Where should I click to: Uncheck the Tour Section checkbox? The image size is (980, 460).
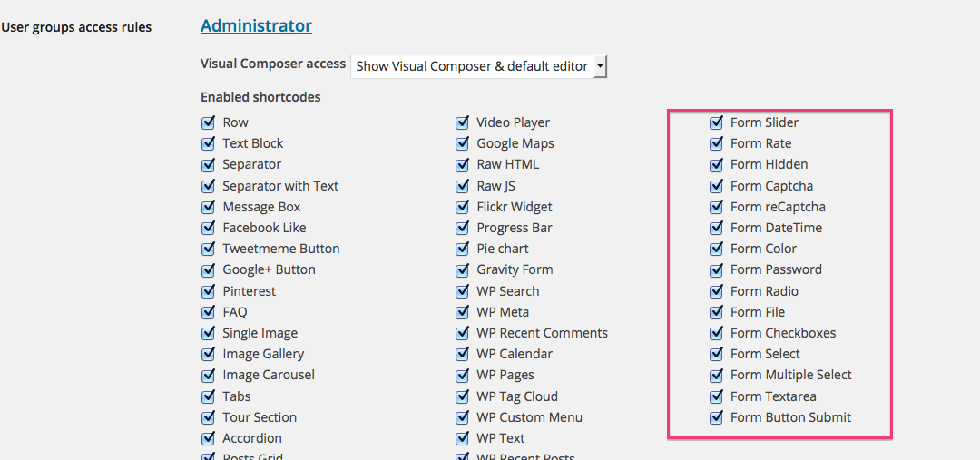(208, 417)
